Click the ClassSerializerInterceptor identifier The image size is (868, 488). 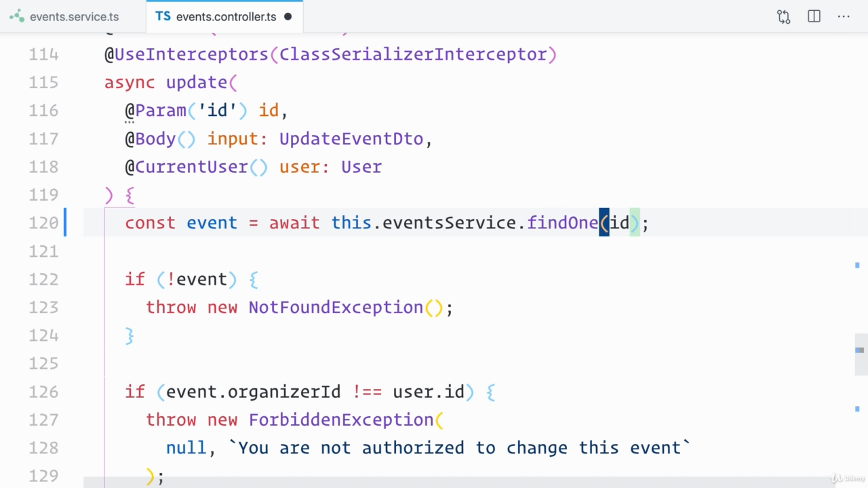412,54
